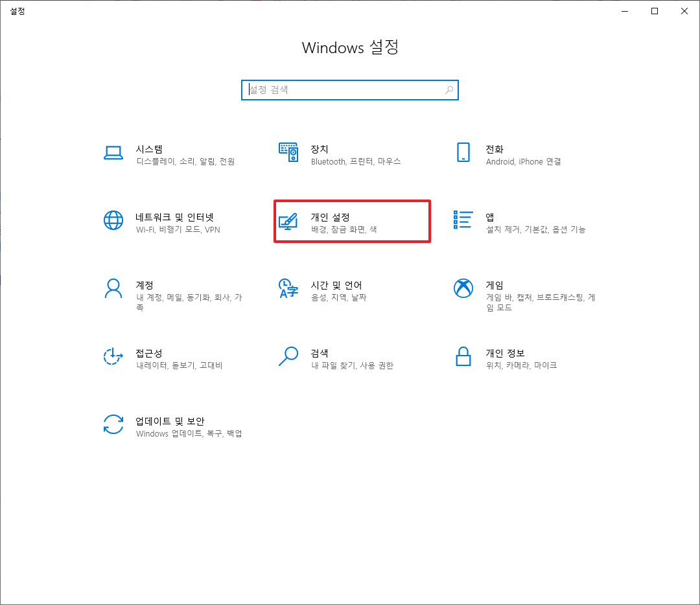Open the 게임 Xbox icon
The height and width of the screenshot is (605, 700).
[x=463, y=288]
